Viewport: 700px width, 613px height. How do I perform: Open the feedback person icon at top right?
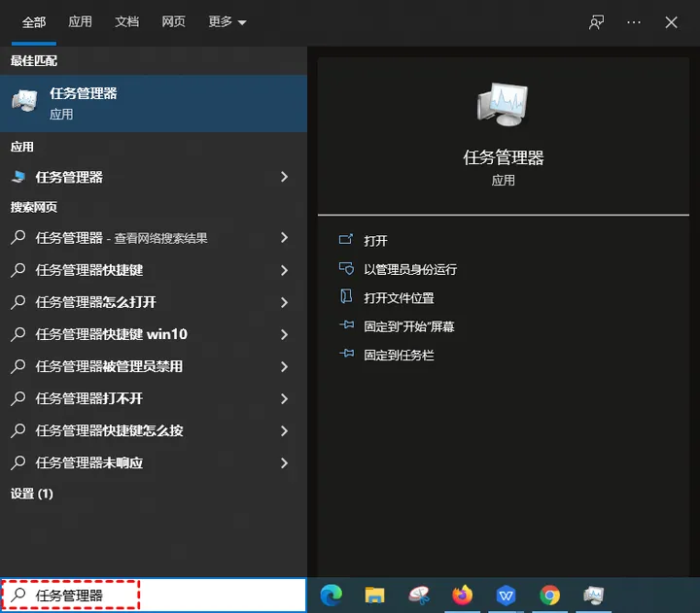[x=596, y=22]
